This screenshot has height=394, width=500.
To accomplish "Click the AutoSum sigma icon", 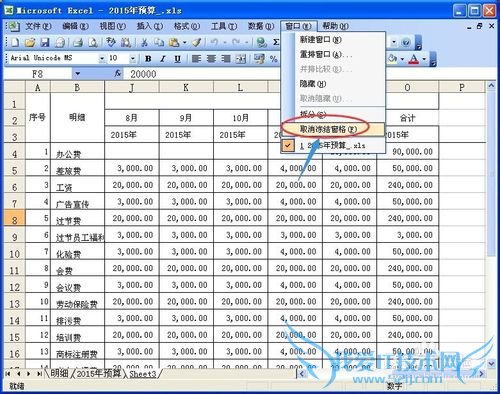I will click(x=276, y=42).
